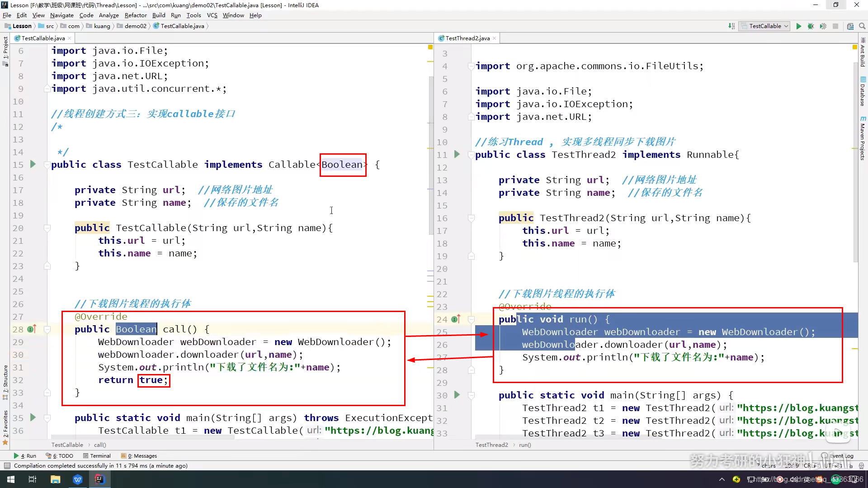
Task: Toggle the 7: Structure tool window
Action: (5, 383)
